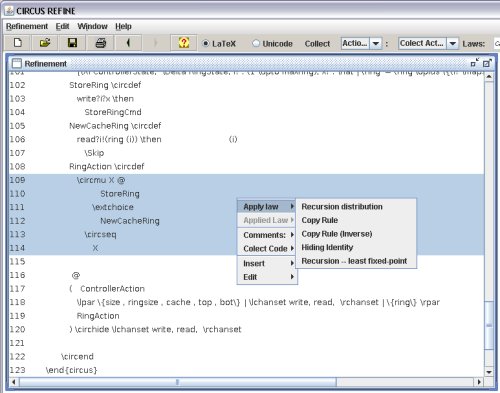This screenshot has width=500, height=393.
Task: Click line 113 '\circseq'
Action: (x=100, y=234)
